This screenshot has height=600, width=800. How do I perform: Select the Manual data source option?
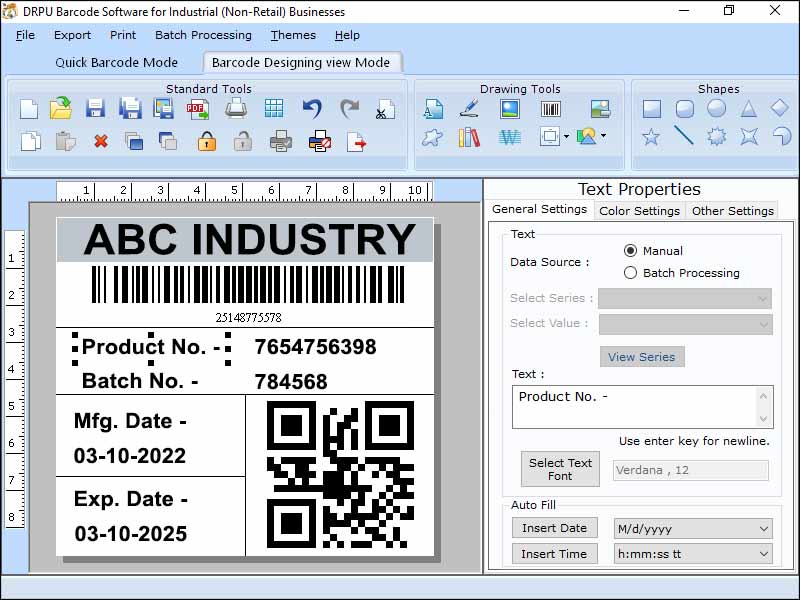tap(631, 250)
